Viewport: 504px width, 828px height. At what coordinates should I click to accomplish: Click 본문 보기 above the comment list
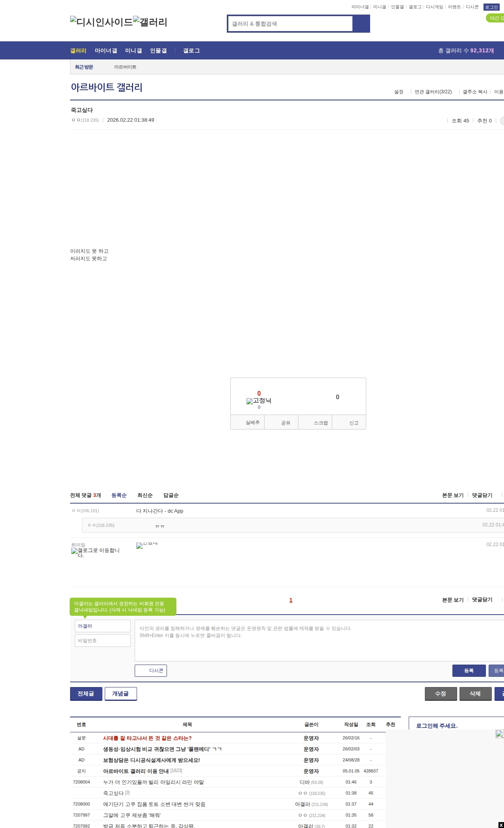click(x=453, y=495)
